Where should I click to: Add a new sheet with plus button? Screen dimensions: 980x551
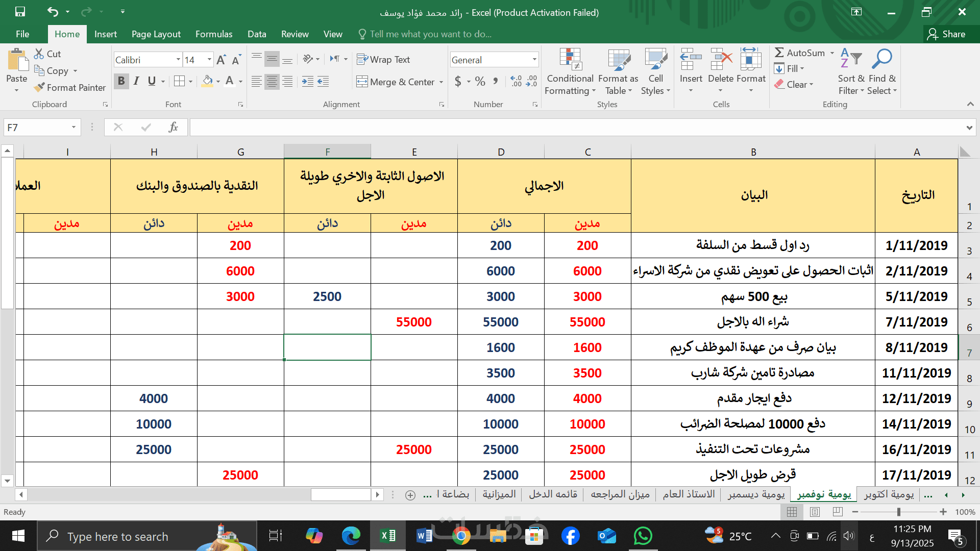(410, 495)
